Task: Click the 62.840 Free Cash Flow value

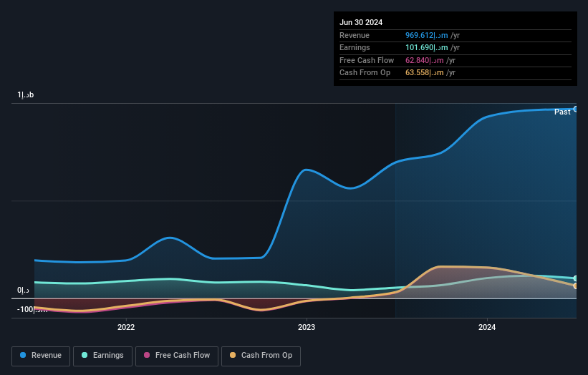Action: (x=424, y=60)
